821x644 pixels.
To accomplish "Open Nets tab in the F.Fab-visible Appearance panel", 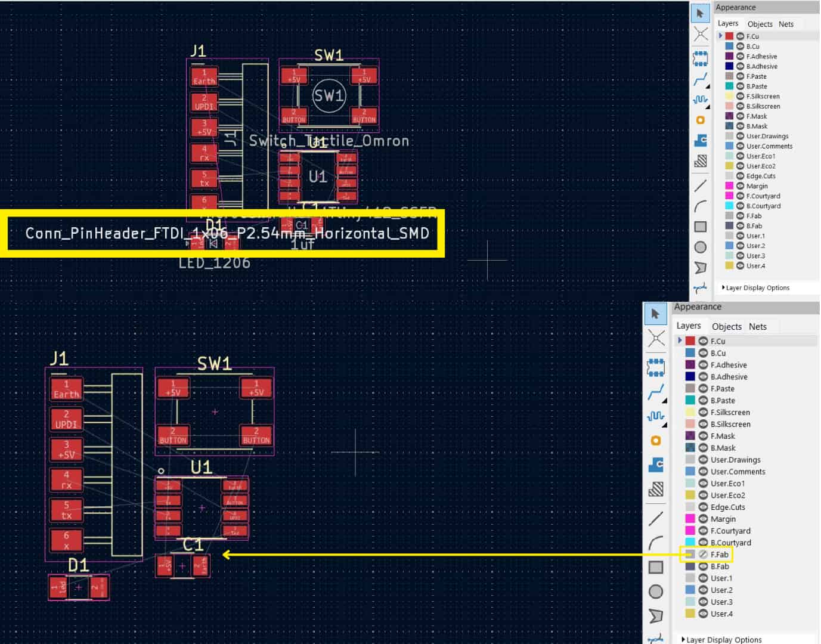I will (786, 24).
